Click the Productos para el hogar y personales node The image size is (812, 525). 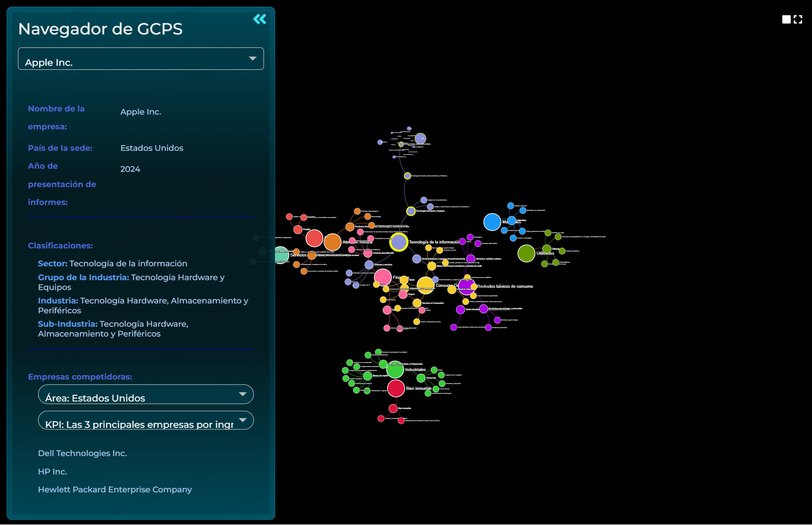(x=484, y=308)
